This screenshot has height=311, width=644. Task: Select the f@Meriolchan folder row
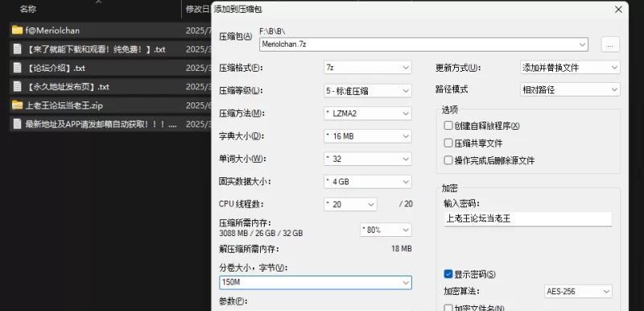[109, 30]
